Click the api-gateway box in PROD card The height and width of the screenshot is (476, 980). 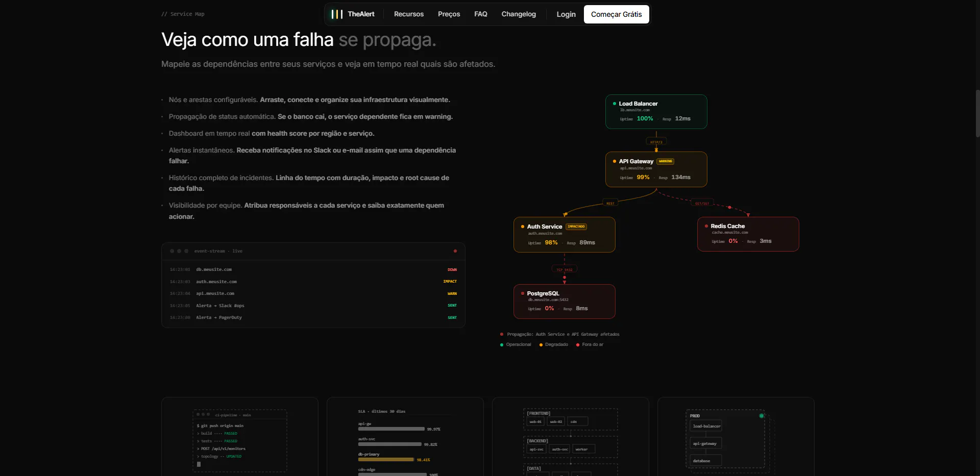(x=706, y=443)
